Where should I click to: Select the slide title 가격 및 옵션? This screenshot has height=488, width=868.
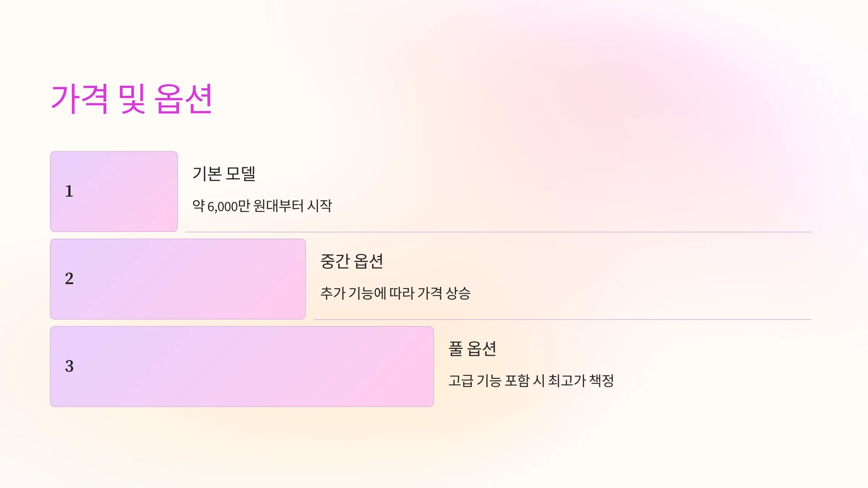132,99
